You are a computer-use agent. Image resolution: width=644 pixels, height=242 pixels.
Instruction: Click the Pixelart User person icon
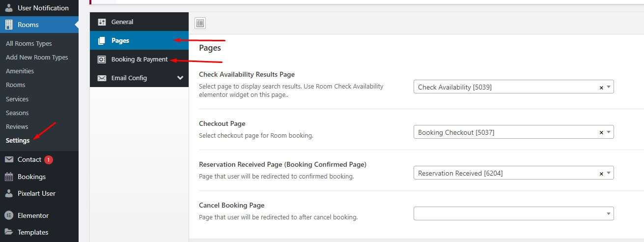pos(9,193)
